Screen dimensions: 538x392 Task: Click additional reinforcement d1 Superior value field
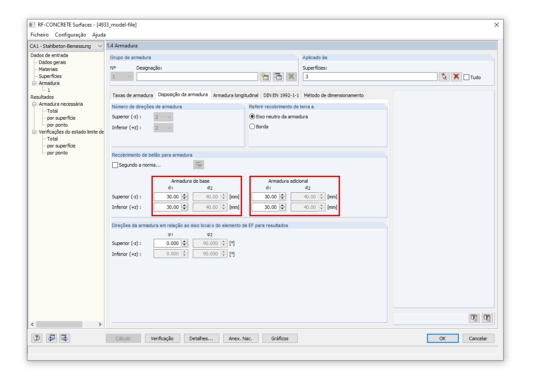[265, 197]
